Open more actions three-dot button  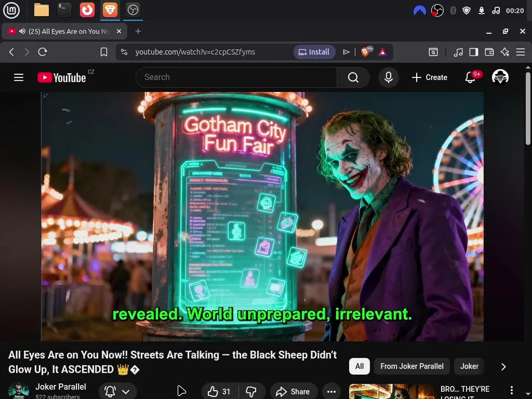click(x=331, y=392)
